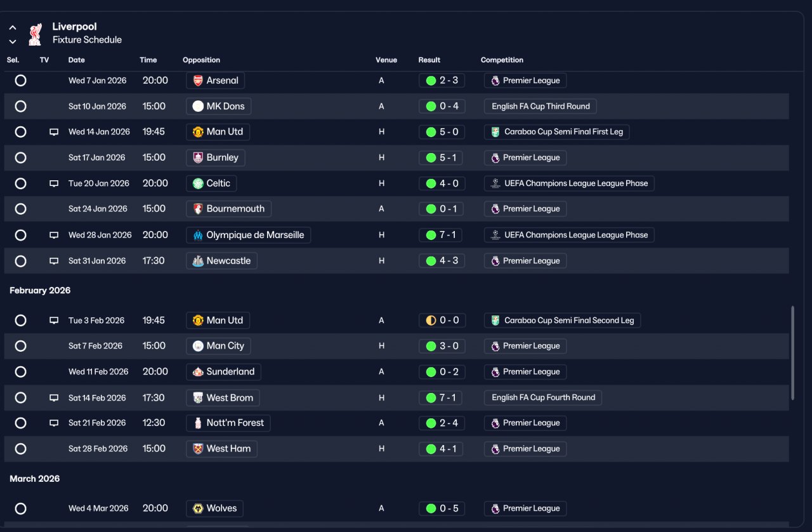Open the 0 - 4 MK Dons result
The image size is (812, 532).
[x=442, y=106]
